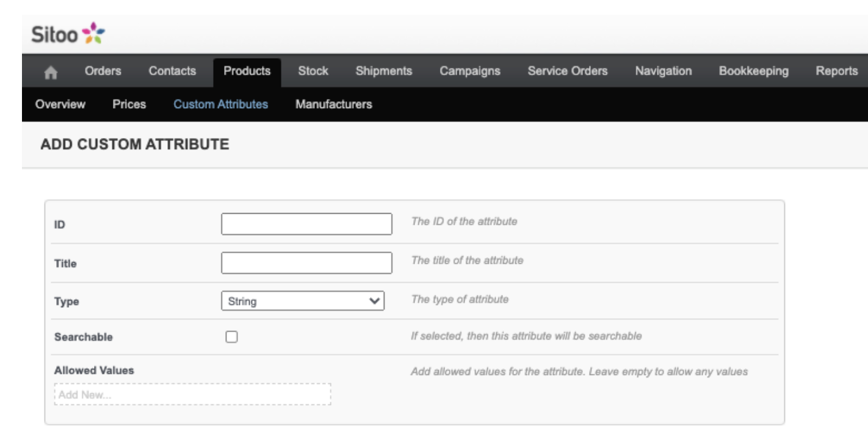Open the Navigation tab
The width and height of the screenshot is (868, 447).
tap(663, 71)
